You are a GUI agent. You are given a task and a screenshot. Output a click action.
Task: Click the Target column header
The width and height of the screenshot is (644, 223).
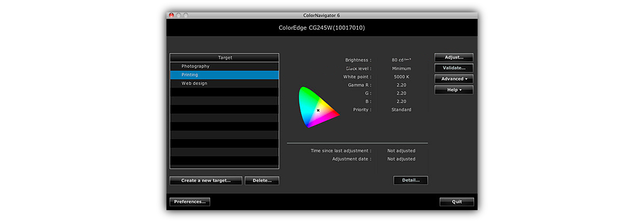point(224,57)
